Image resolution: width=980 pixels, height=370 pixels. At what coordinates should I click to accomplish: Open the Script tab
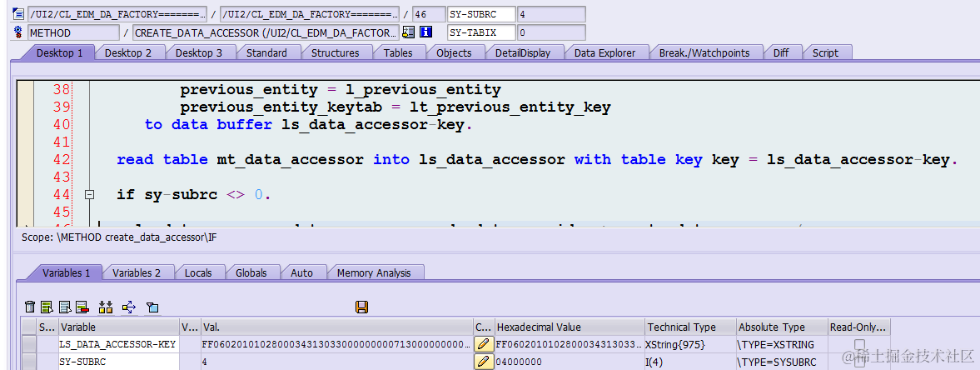pos(825,52)
